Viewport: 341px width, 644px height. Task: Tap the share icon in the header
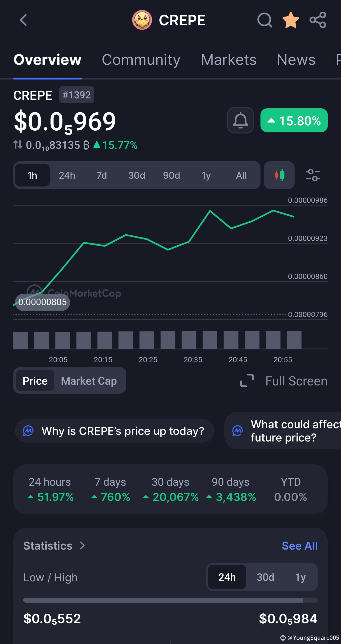click(318, 20)
